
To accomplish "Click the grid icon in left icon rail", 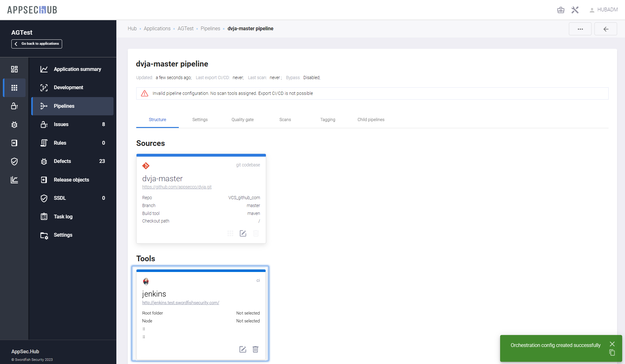I will [14, 88].
